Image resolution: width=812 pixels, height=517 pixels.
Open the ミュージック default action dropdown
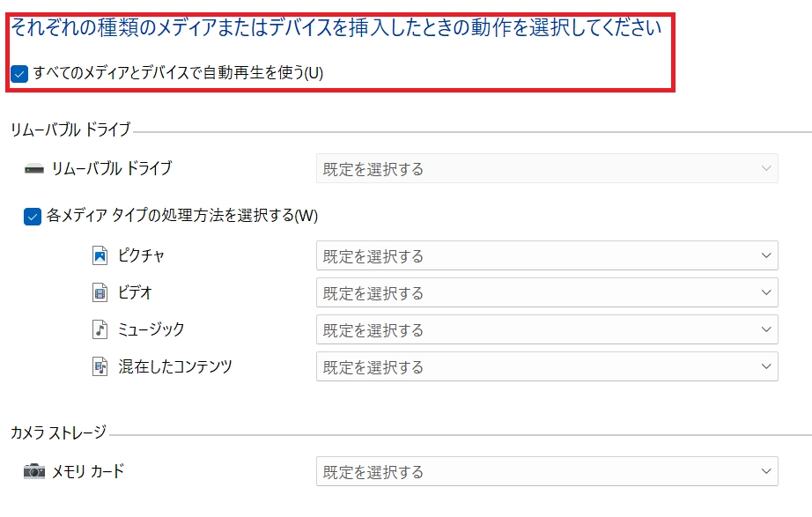546,330
